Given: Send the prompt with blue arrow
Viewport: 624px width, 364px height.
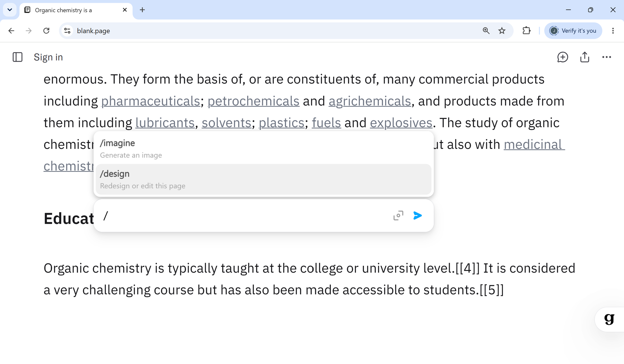Looking at the screenshot, I should (x=417, y=216).
